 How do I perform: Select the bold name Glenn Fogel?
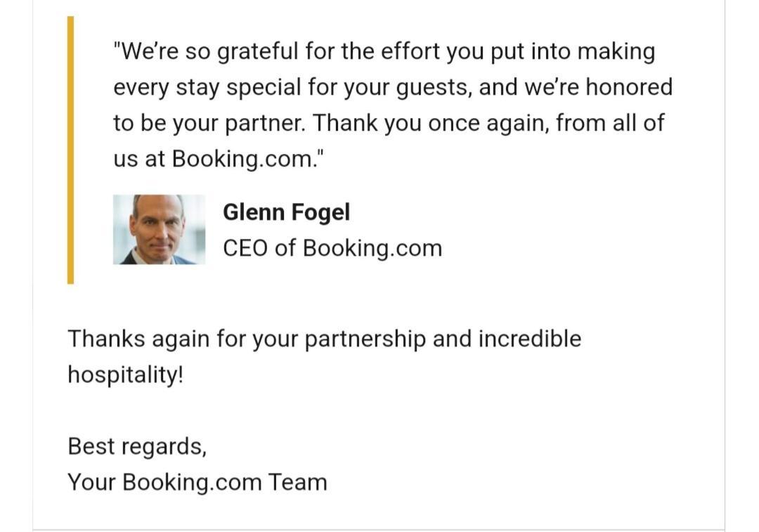coord(286,212)
